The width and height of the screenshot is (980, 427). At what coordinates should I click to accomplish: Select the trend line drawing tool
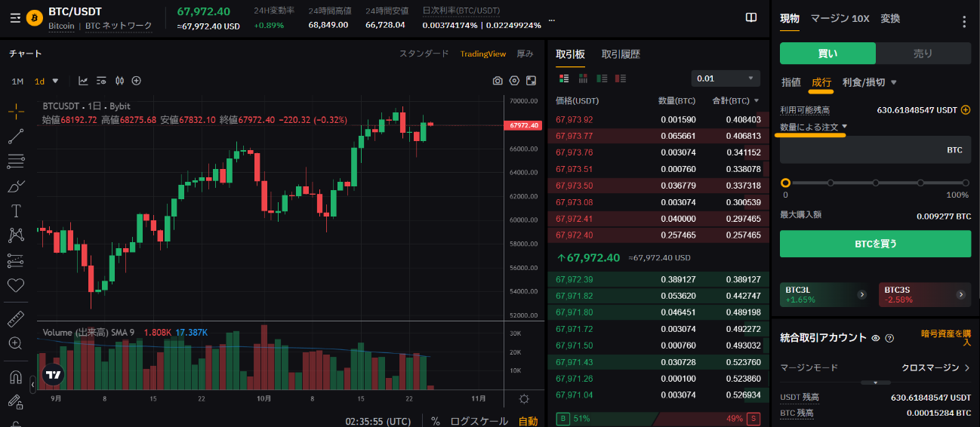tap(16, 137)
